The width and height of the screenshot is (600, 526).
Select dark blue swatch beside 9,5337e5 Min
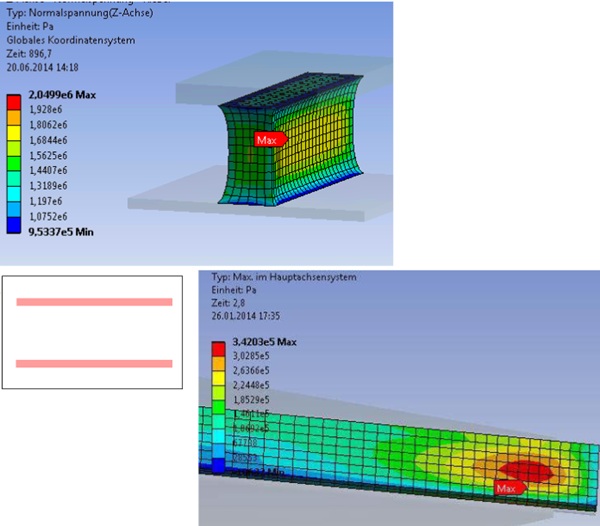pos(14,225)
